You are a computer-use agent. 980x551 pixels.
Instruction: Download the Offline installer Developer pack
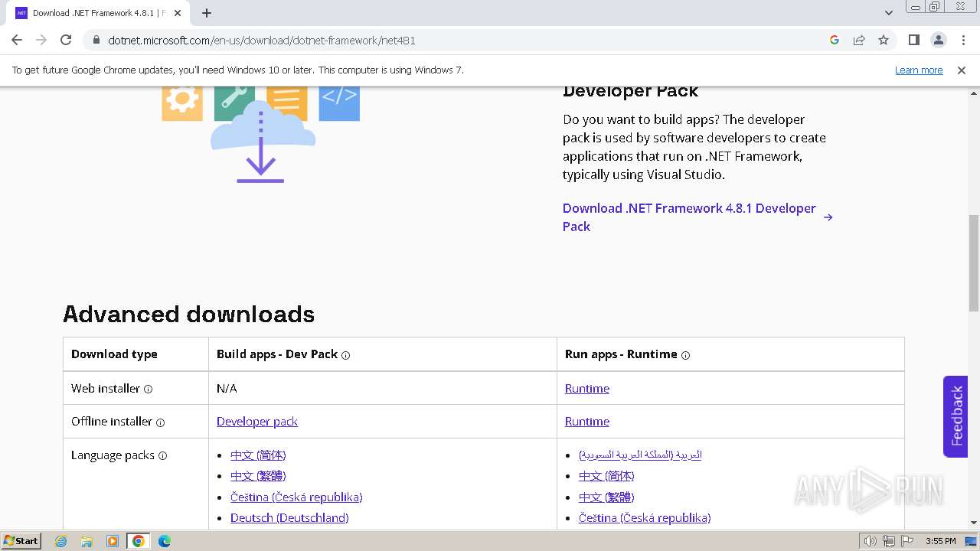pos(257,422)
